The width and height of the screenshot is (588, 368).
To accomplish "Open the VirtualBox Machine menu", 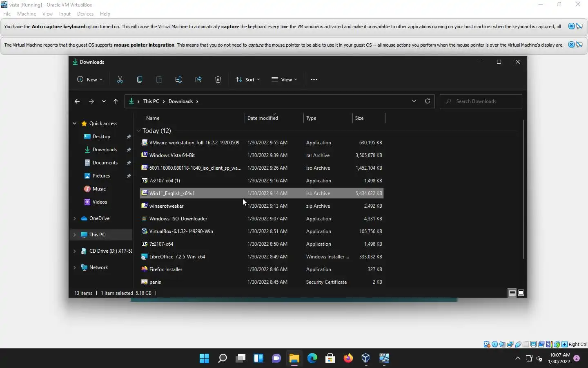I will click(x=27, y=14).
